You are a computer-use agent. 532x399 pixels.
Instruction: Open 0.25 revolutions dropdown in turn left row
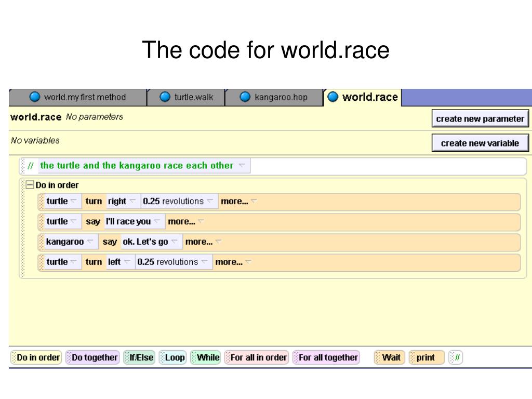(173, 262)
